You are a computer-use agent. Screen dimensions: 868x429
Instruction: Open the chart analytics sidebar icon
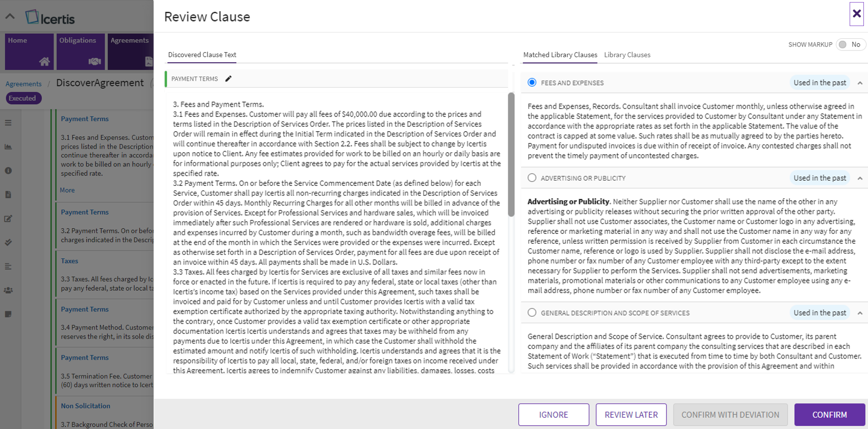(x=8, y=147)
